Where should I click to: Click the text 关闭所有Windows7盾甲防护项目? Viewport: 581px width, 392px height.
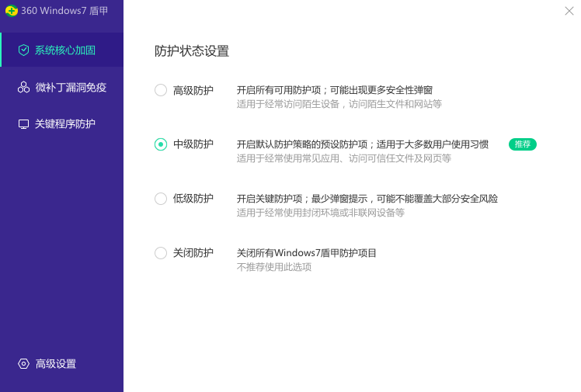pos(306,253)
